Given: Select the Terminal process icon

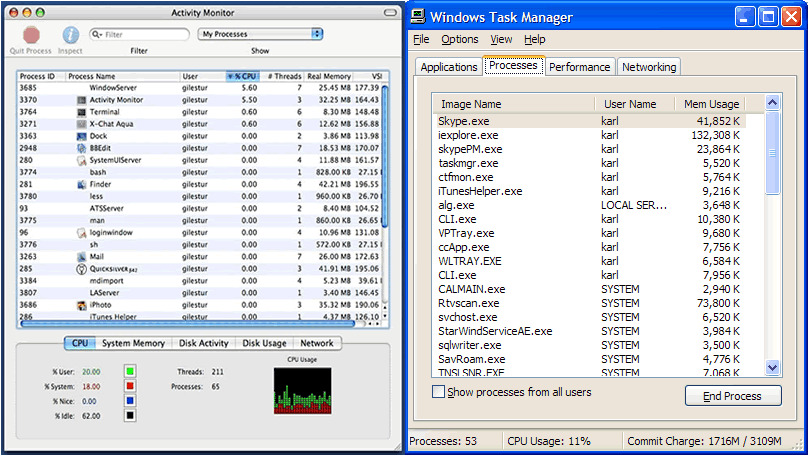Looking at the screenshot, I should (x=81, y=112).
